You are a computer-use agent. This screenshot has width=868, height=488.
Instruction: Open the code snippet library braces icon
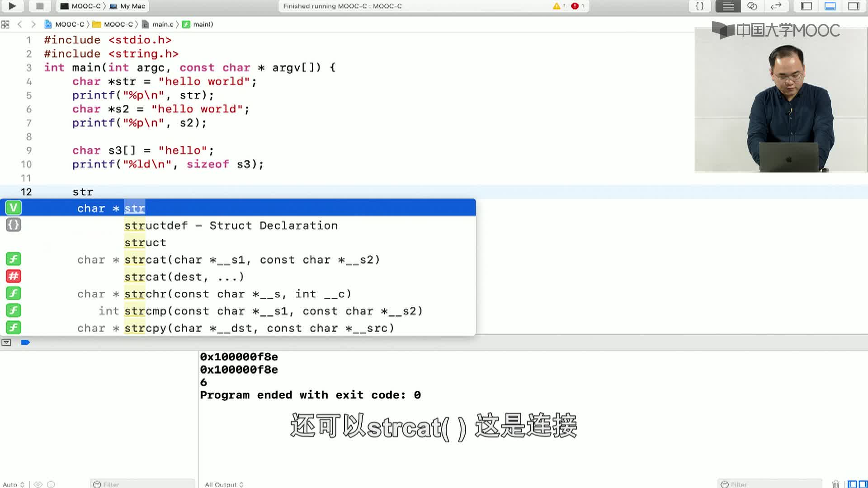coord(699,6)
